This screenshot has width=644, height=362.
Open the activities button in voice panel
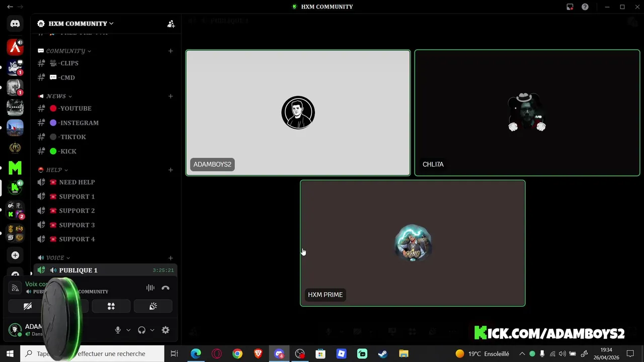[x=111, y=306]
